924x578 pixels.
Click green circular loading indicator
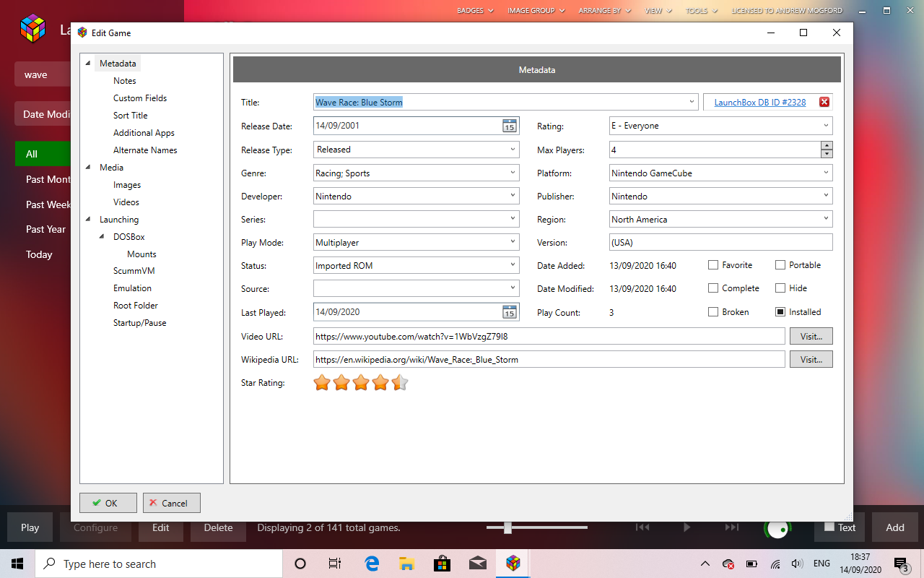(777, 530)
